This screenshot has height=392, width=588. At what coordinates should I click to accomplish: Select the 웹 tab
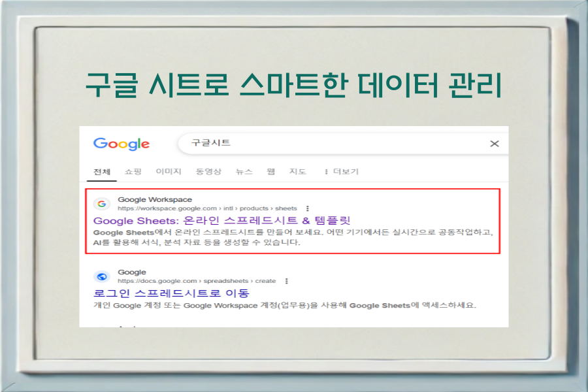270,171
